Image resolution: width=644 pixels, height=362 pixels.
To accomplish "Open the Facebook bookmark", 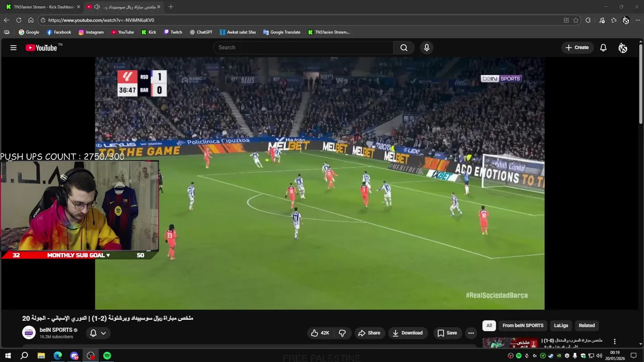I will pos(59,32).
